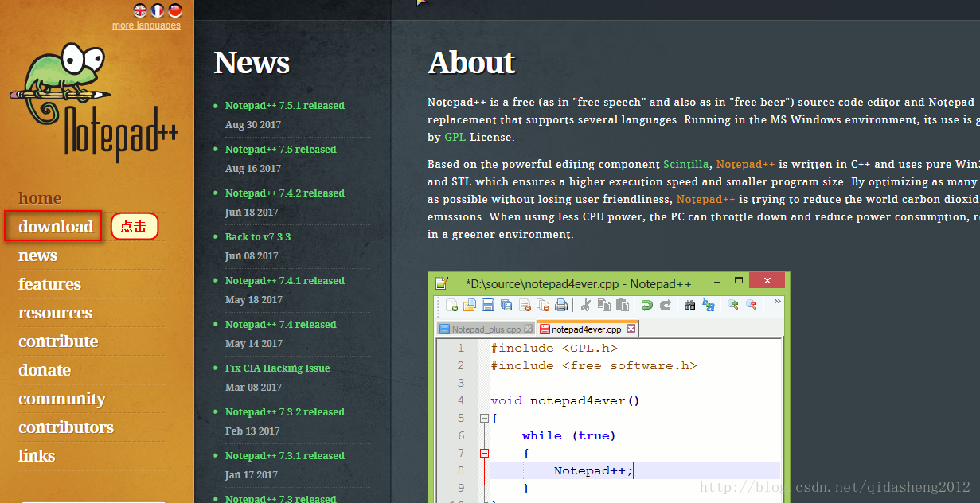The height and width of the screenshot is (503, 980).
Task: Click the Save All toolbar icon
Action: (x=506, y=305)
